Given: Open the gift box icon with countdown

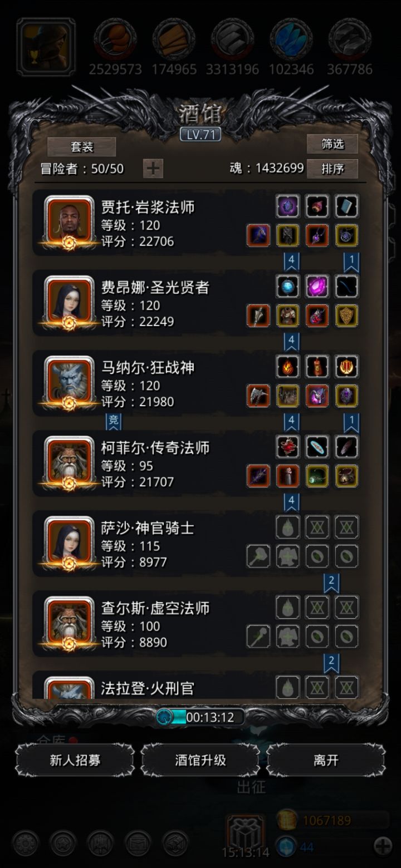Looking at the screenshot, I should pyautogui.click(x=246, y=832).
